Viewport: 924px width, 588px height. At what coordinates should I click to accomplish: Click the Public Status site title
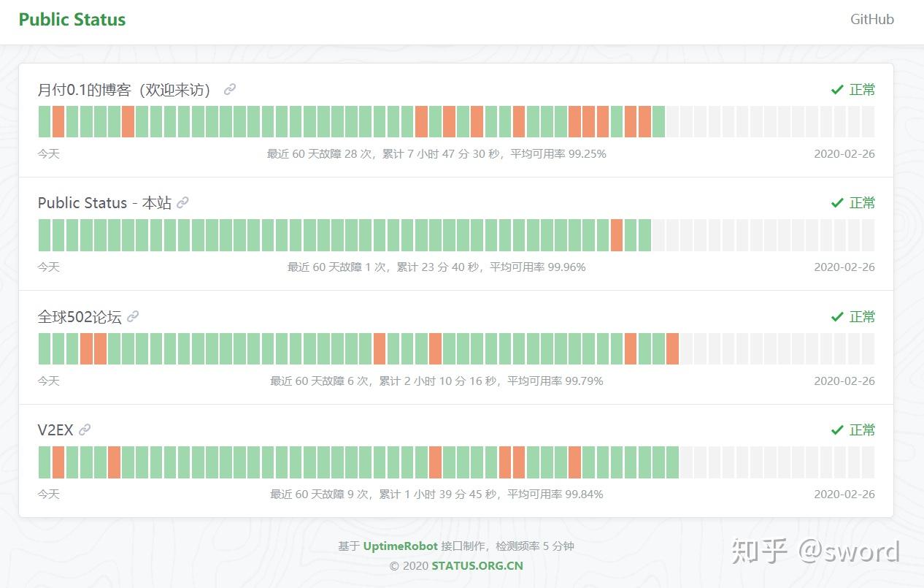72,19
